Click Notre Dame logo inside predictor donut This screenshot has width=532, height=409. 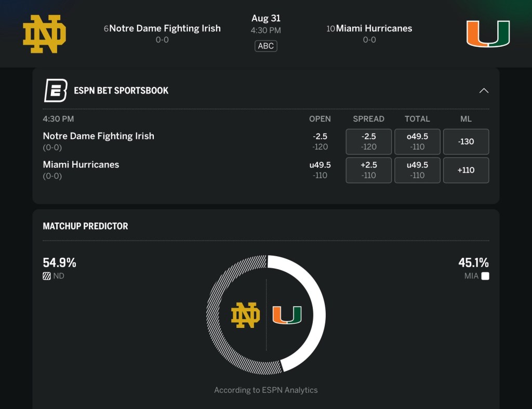coord(245,315)
